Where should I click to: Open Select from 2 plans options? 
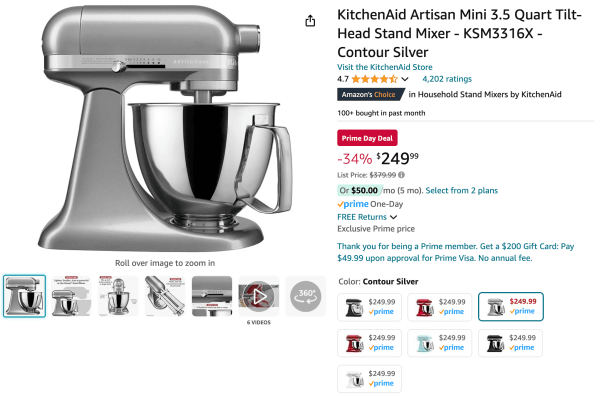coord(461,191)
